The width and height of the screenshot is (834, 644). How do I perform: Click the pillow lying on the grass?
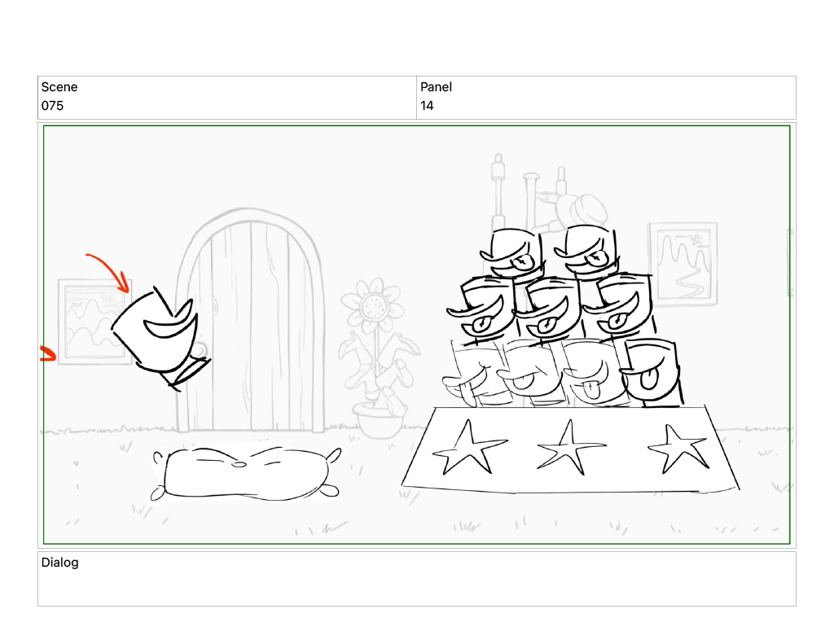coord(246,475)
